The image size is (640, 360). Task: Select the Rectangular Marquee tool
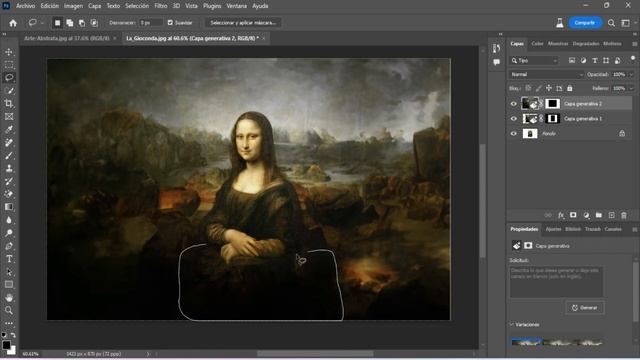pyautogui.click(x=9, y=65)
